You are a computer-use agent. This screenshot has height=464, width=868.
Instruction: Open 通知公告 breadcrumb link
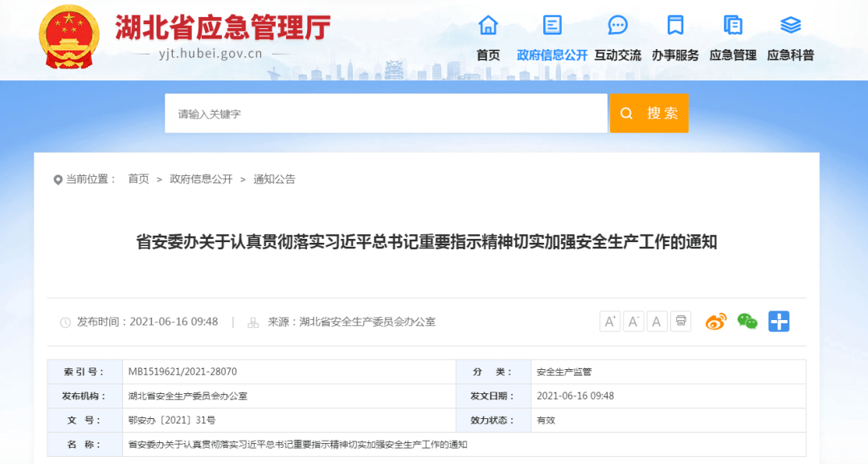(x=274, y=179)
